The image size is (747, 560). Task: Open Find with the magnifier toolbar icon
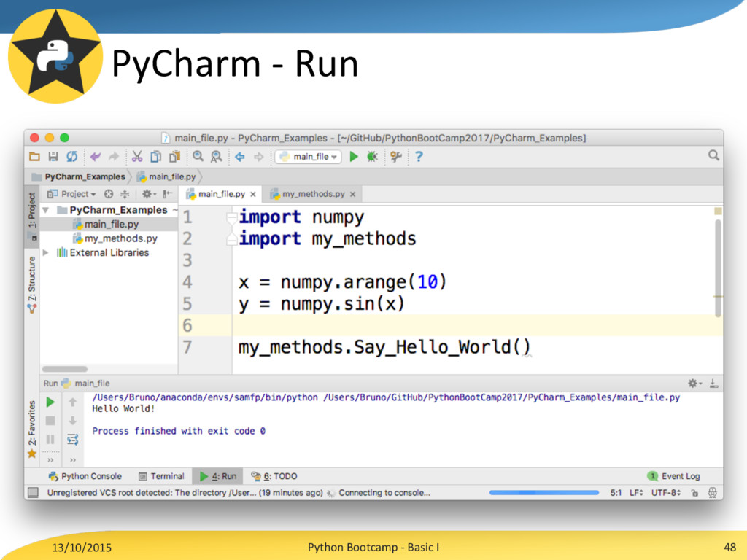point(198,157)
